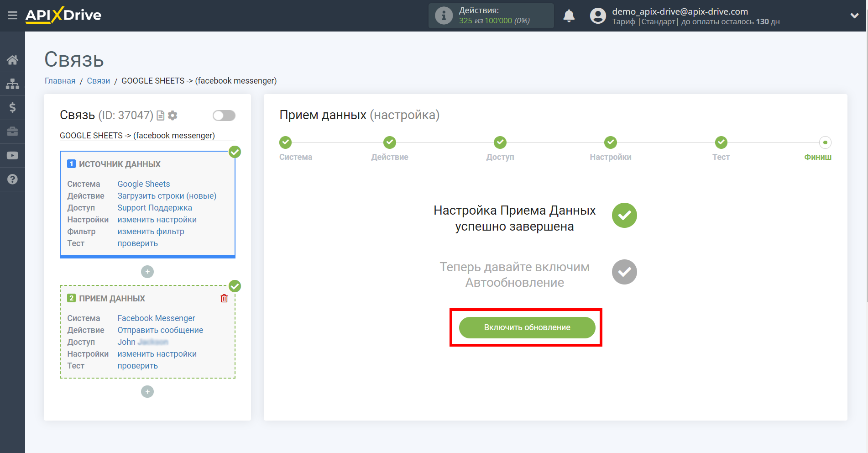Open the billing dollar sidebar icon
868x453 pixels.
click(12, 107)
